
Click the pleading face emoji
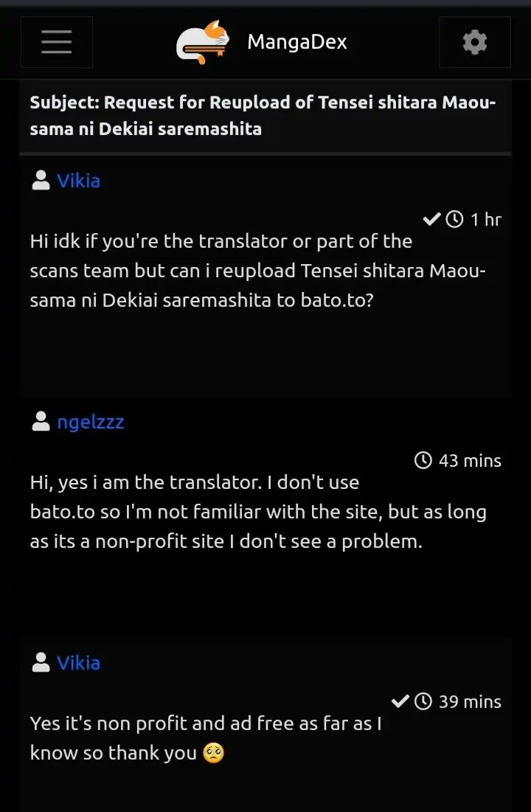coord(213,753)
